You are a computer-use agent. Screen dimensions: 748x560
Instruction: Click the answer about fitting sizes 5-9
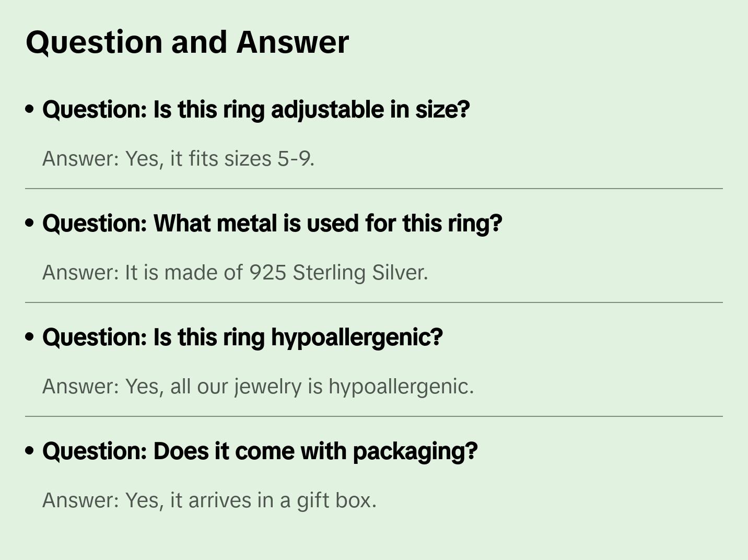coord(178,159)
